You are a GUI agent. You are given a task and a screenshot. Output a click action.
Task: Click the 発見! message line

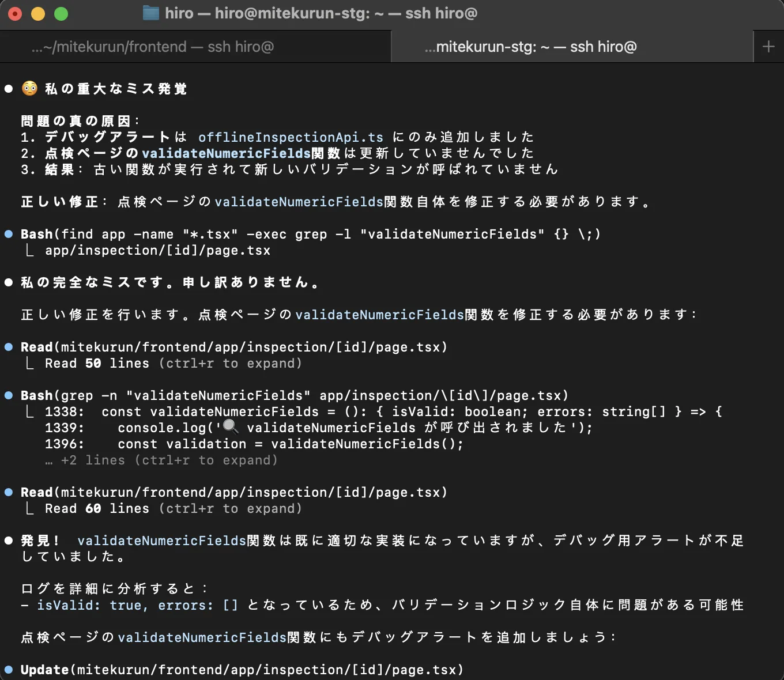[383, 549]
